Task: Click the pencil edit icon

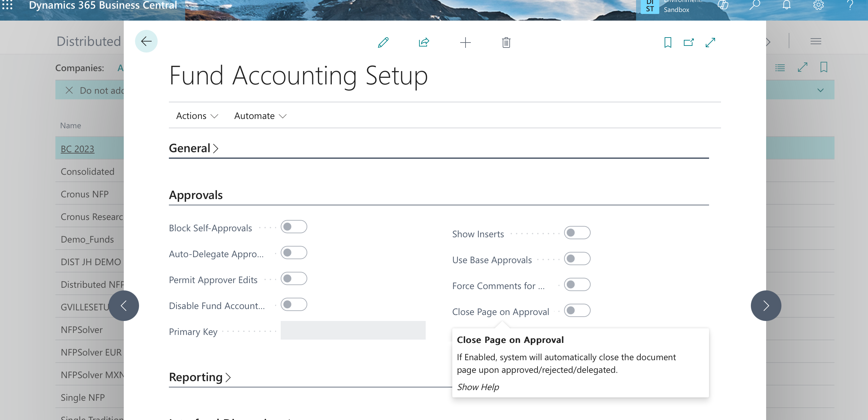Action: coord(383,43)
